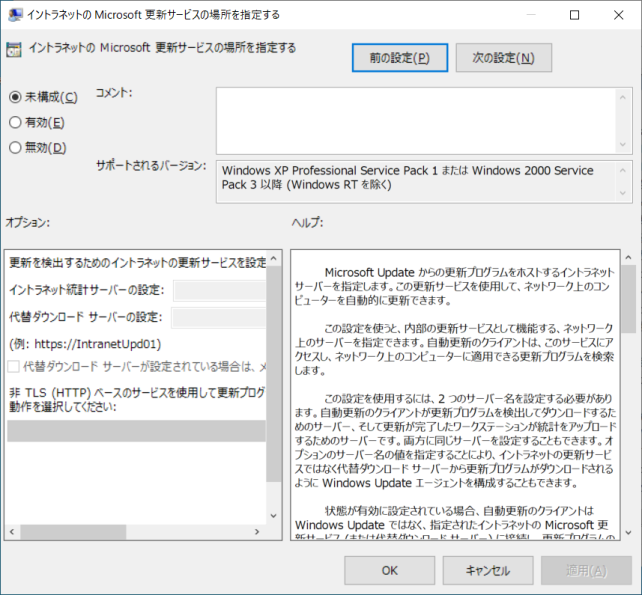Click help paragraph starting Microsoft Update からの
Image resolution: width=642 pixels, height=595 pixels.
pos(454,286)
